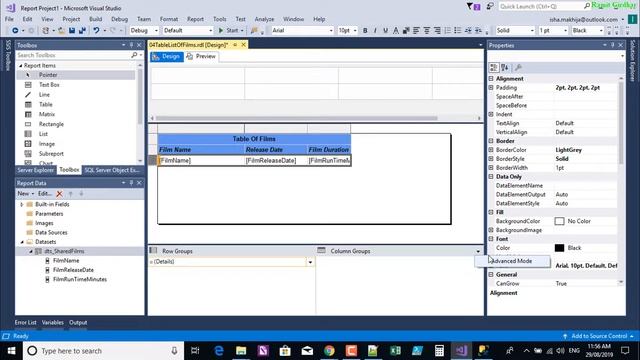Switch to the Design tab

tap(167, 57)
